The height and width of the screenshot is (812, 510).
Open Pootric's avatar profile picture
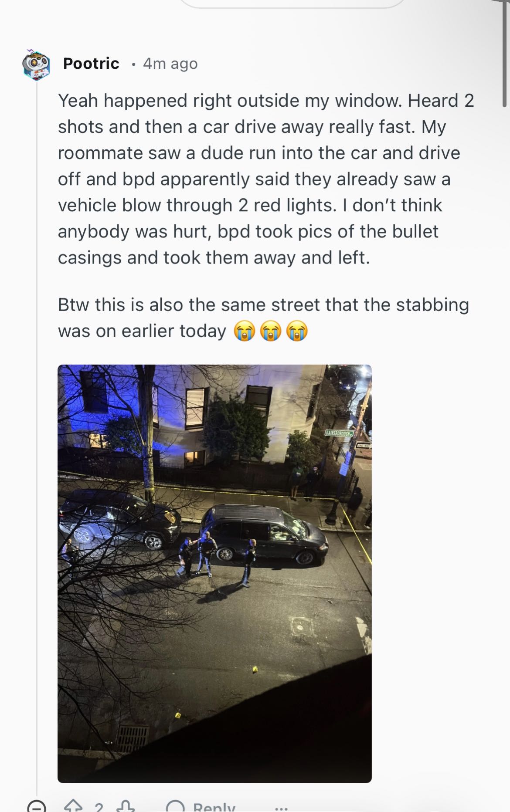pyautogui.click(x=36, y=64)
